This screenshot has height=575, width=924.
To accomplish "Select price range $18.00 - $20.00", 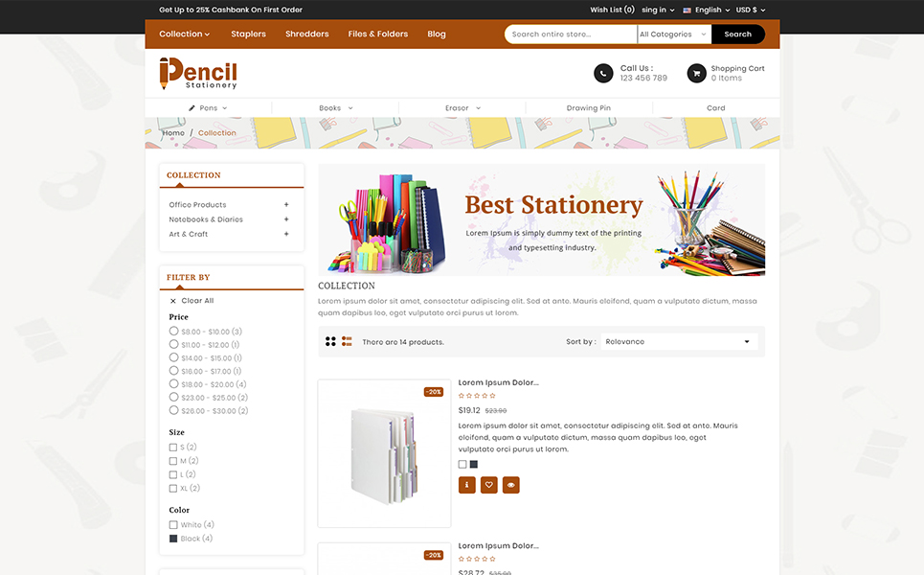I will click(174, 384).
